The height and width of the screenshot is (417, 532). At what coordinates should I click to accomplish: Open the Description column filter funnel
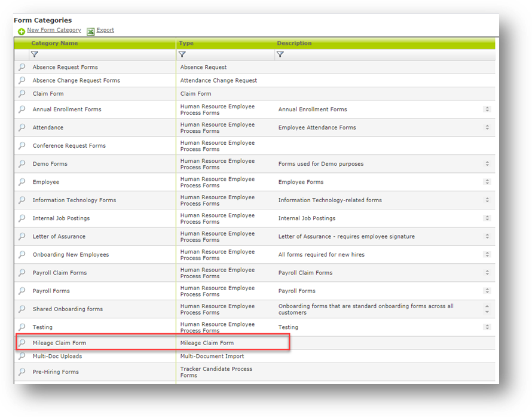(280, 54)
